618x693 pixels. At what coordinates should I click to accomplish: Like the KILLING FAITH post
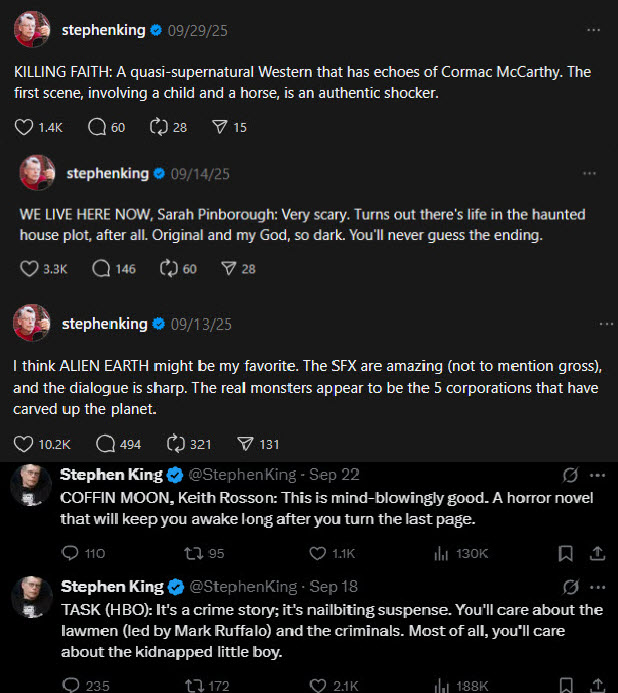(26, 127)
